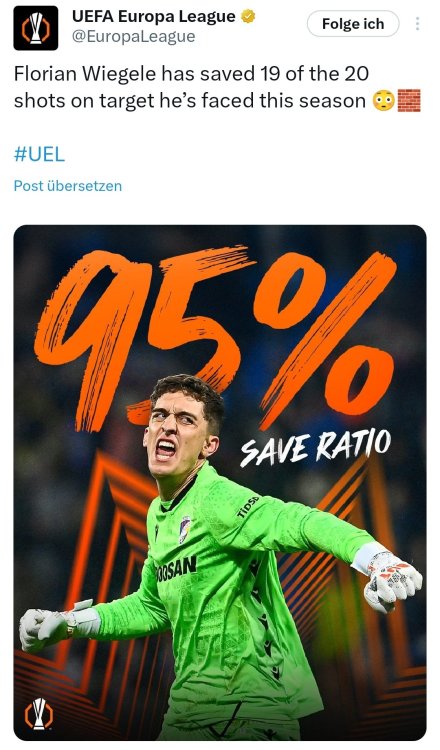
Task: Click the flushed face emoji
Action: coord(384,100)
